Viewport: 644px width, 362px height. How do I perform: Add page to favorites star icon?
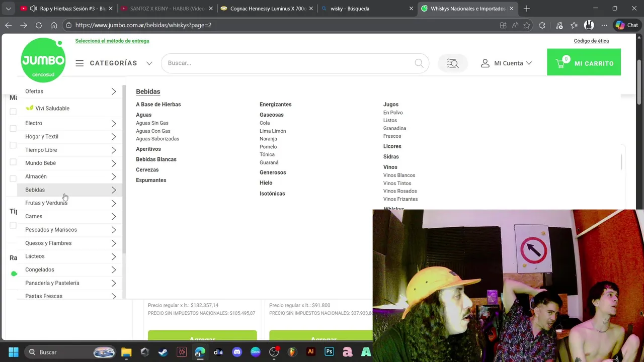tap(527, 25)
